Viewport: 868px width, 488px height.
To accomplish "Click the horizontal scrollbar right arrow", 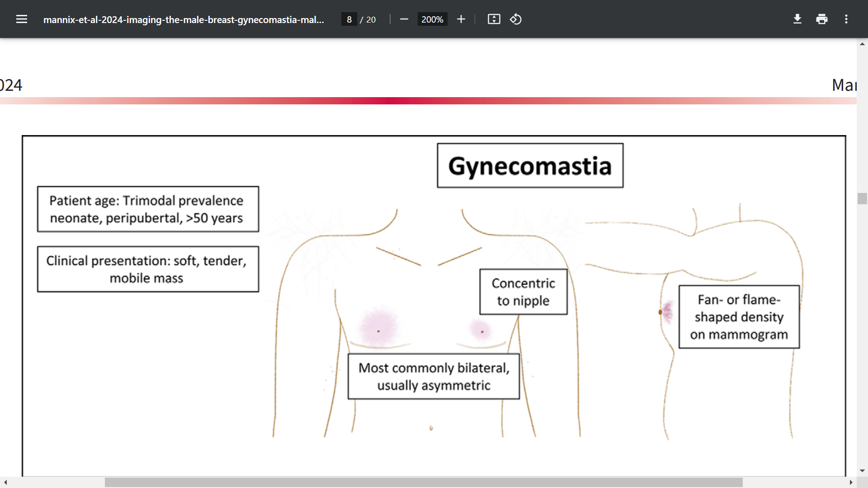I will [851, 482].
